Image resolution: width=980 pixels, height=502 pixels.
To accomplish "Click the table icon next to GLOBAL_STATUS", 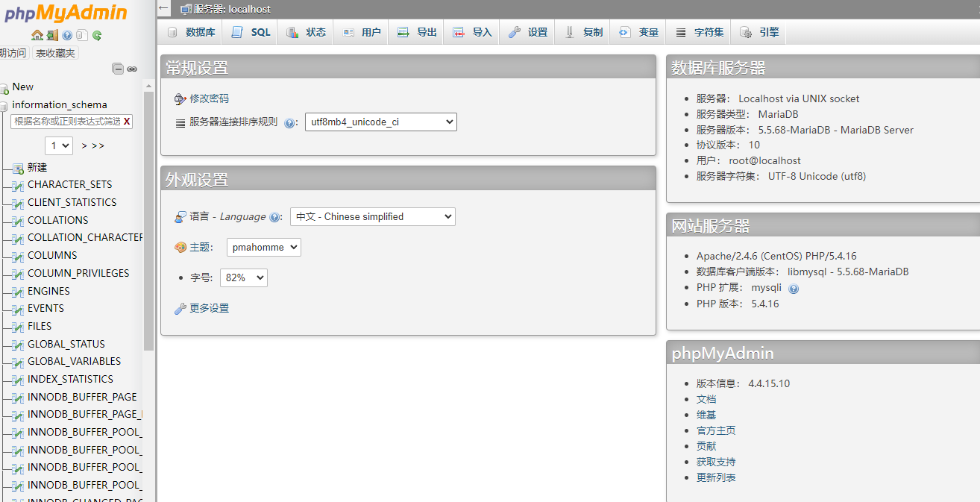I will (x=18, y=345).
